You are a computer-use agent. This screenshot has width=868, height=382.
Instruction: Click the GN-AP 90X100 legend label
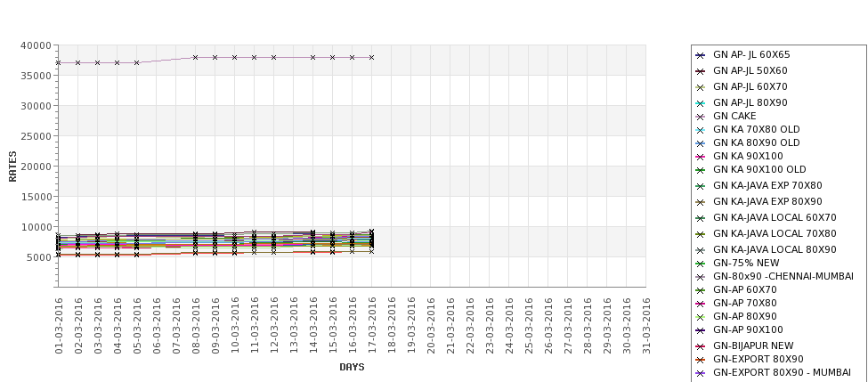point(748,330)
